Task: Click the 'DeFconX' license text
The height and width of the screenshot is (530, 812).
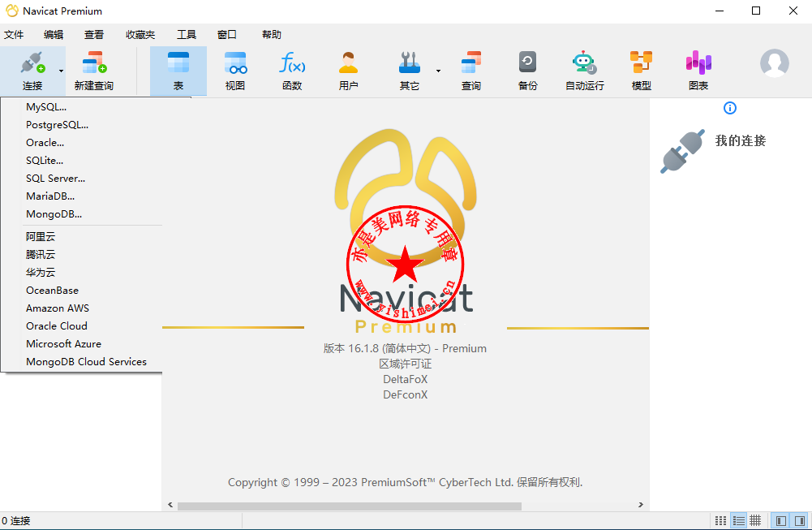Action: tap(406, 394)
